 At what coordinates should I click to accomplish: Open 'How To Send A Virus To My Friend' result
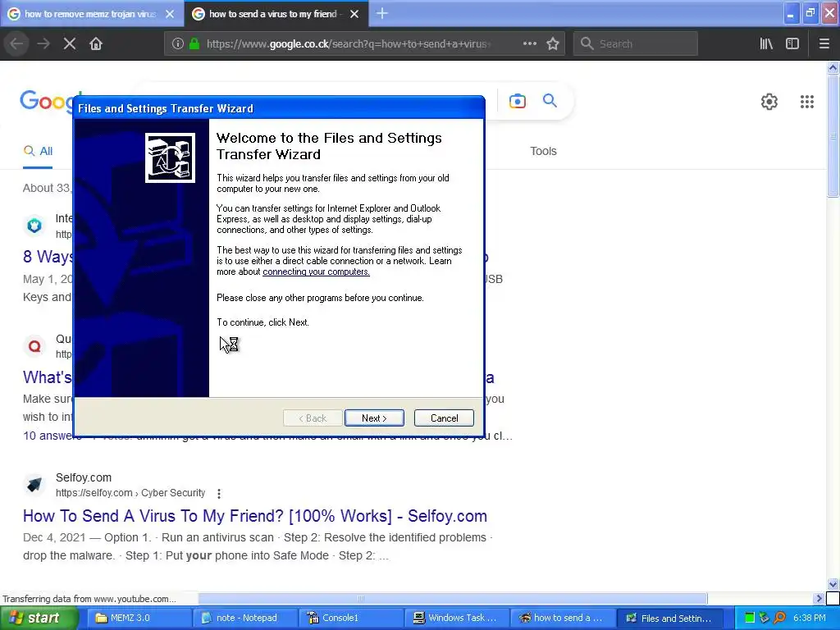[255, 516]
